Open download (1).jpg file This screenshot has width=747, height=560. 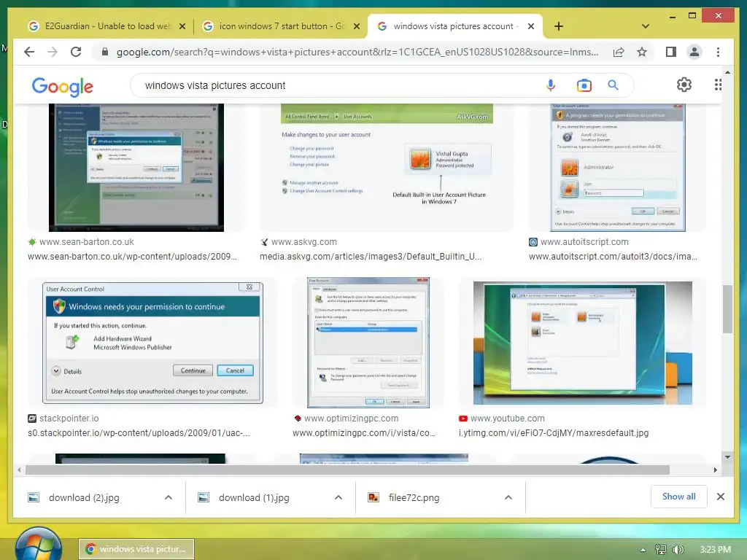[253, 497]
